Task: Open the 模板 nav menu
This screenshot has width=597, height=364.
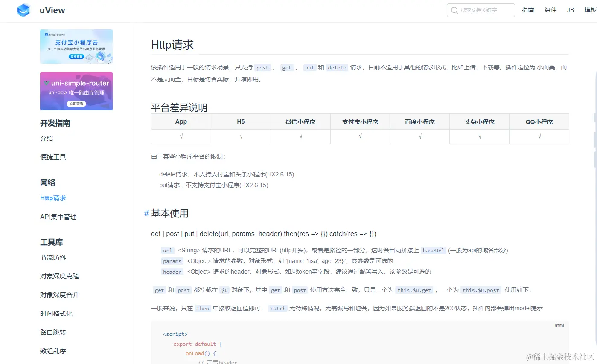Action: pos(591,10)
